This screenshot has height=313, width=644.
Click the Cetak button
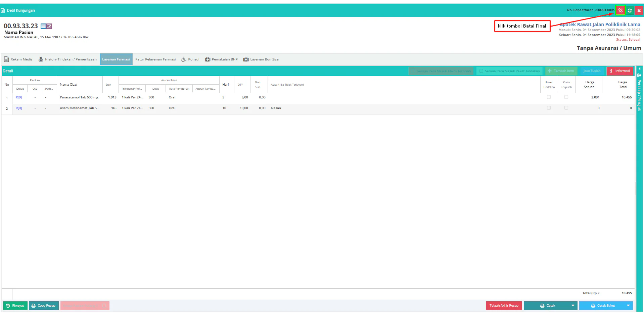click(547, 306)
